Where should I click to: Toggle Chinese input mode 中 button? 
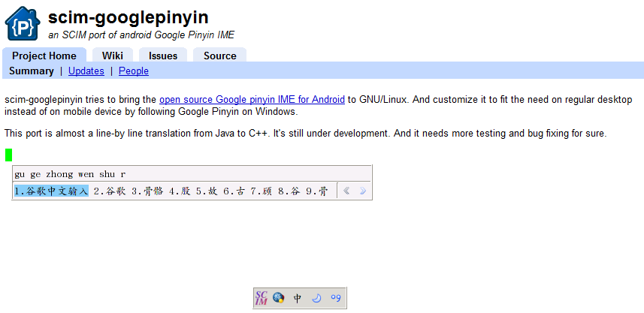tap(298, 298)
